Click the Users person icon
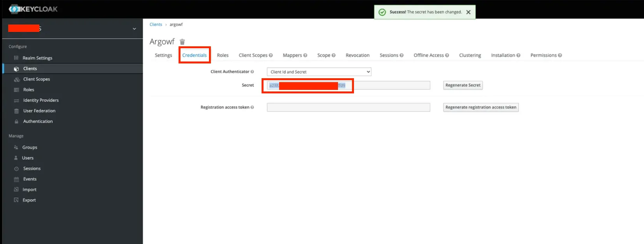This screenshot has width=644, height=244. (x=16, y=158)
